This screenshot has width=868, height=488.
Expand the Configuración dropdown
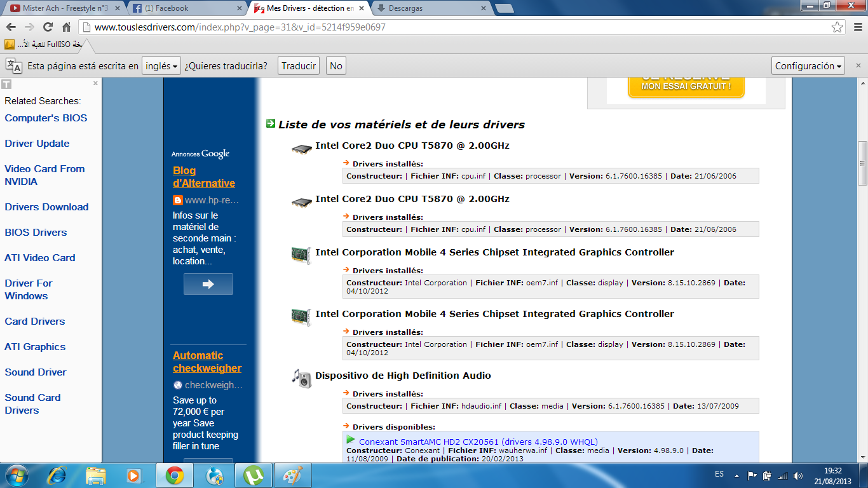(809, 65)
